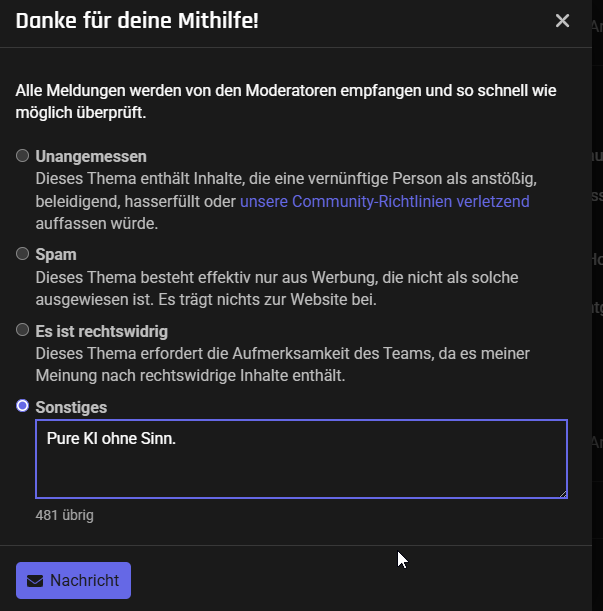Click the 'Danke für deine Mithilfe!' heading
The width and height of the screenshot is (603, 611).
coord(137,21)
